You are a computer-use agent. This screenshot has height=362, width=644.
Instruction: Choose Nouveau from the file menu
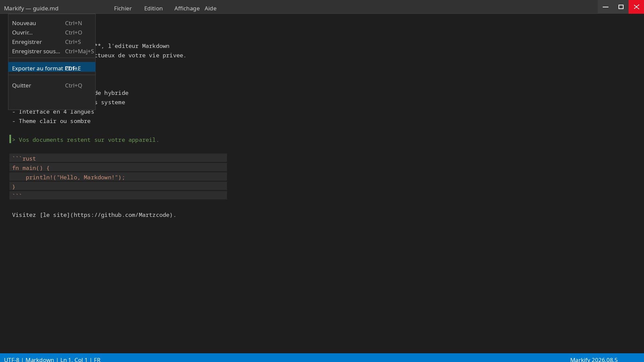tap(52, 23)
